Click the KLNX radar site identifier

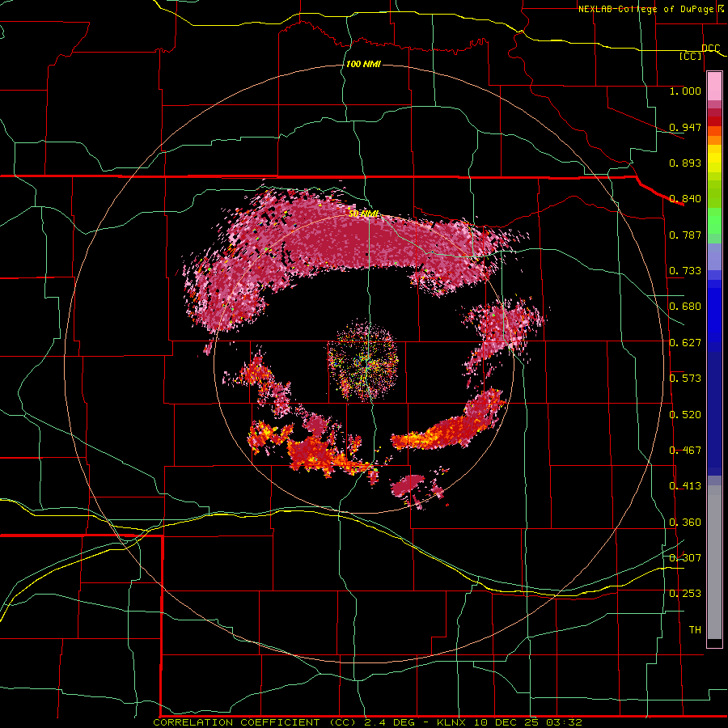(452, 722)
